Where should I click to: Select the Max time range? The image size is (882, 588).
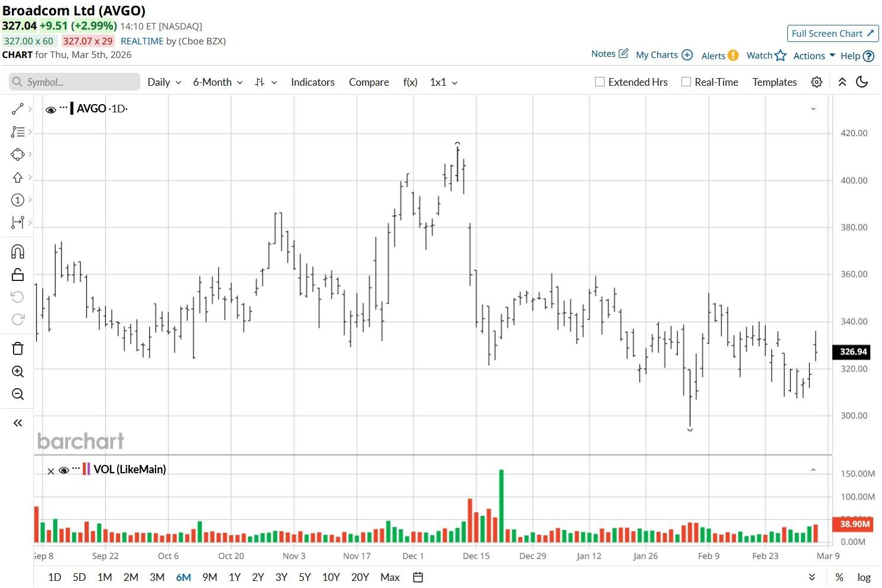click(x=390, y=577)
